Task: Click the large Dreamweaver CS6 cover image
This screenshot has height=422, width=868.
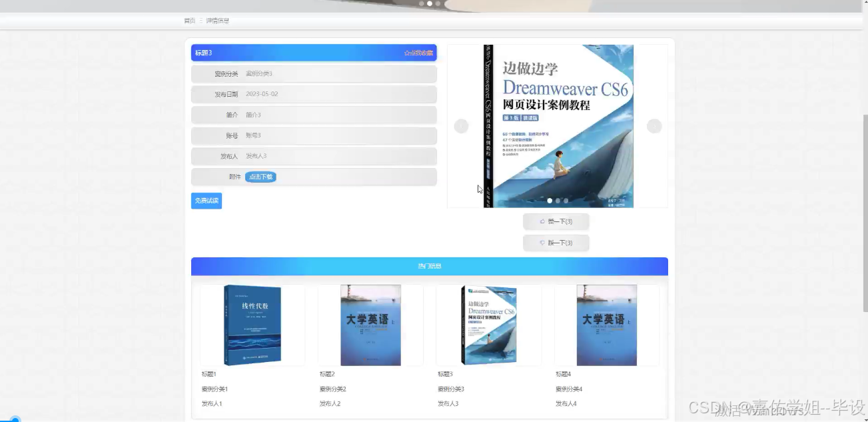Action: (x=558, y=126)
